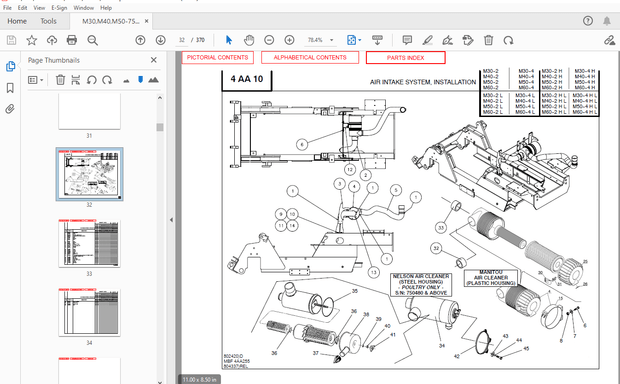Viewport: 620px width, 384px height.
Task: Rotate thumbnail clockwise
Action: pyautogui.click(x=107, y=80)
